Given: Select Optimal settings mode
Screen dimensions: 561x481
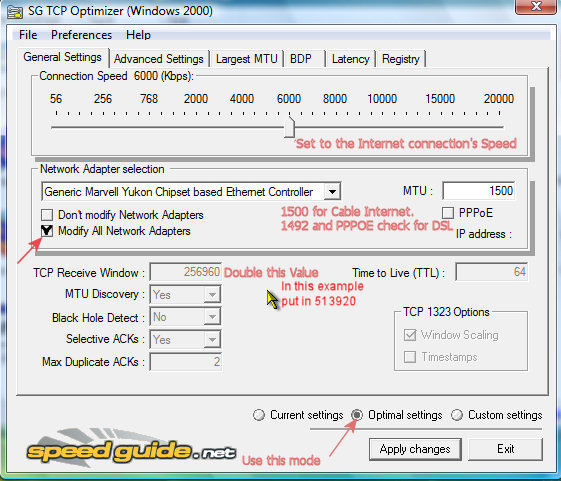Looking at the screenshot, I should [x=357, y=415].
